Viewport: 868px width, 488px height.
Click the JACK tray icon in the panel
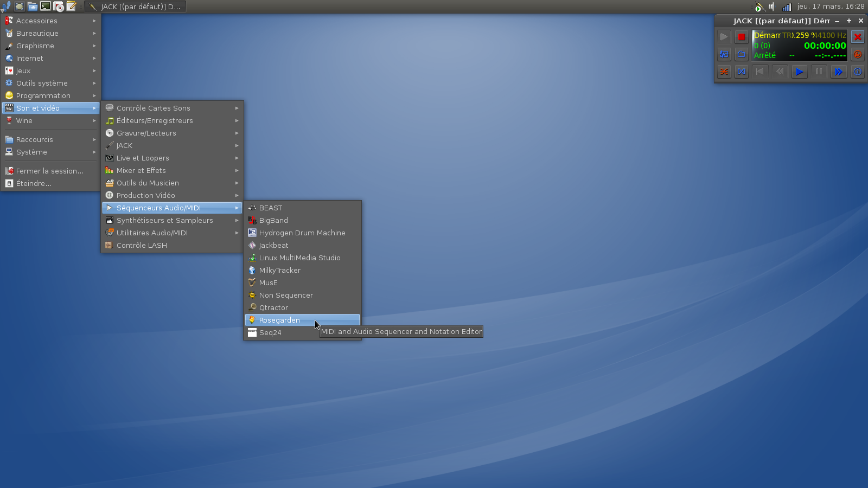coord(759,7)
